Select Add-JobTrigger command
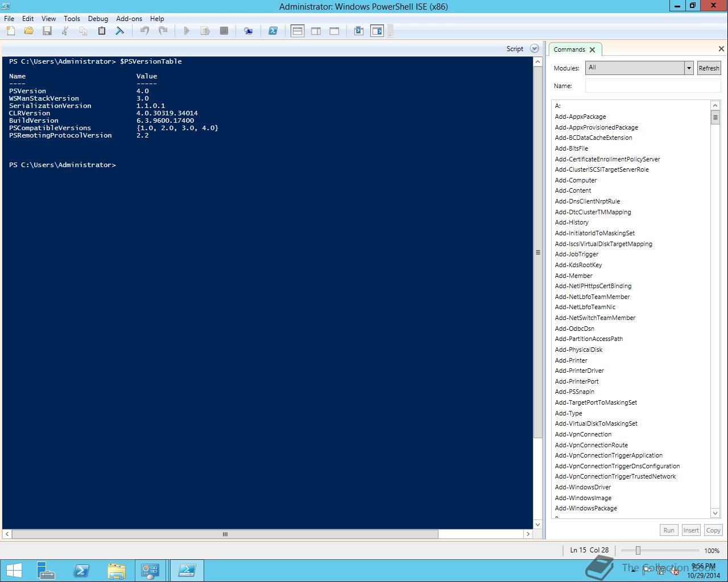728x582 pixels. click(x=576, y=254)
